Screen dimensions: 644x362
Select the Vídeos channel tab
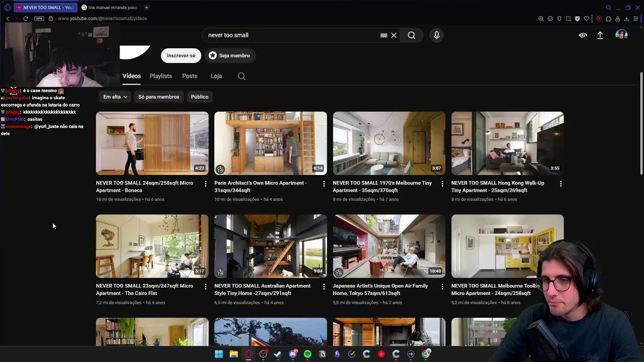click(x=132, y=76)
